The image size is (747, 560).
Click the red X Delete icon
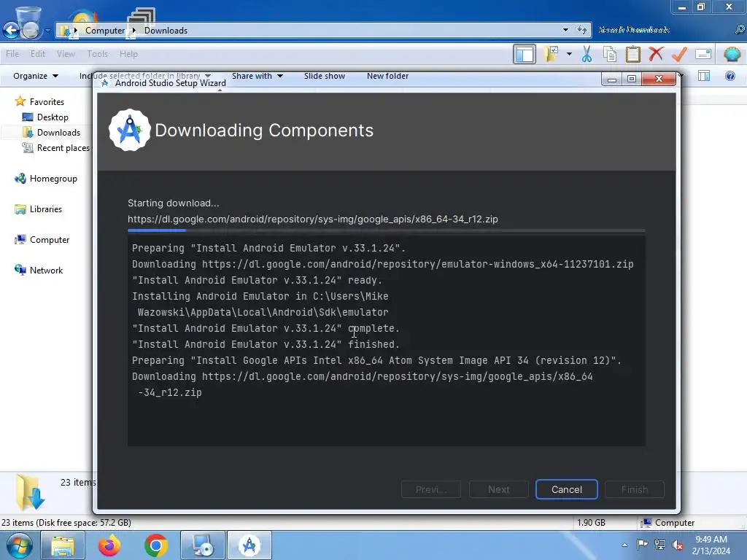tap(656, 54)
